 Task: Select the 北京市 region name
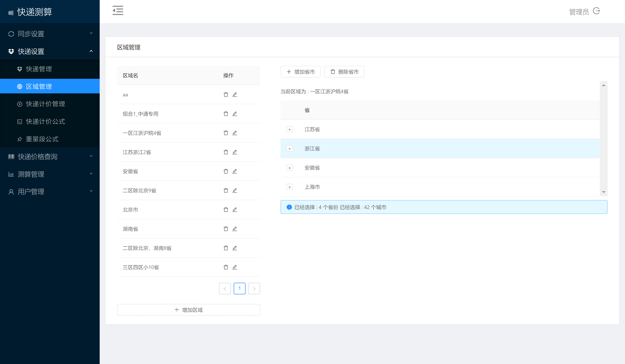click(131, 210)
